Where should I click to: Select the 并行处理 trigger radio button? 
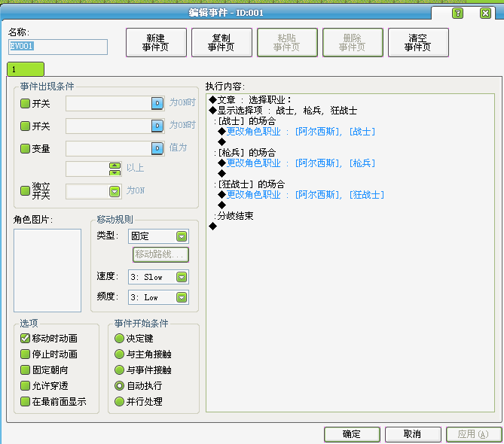[119, 401]
